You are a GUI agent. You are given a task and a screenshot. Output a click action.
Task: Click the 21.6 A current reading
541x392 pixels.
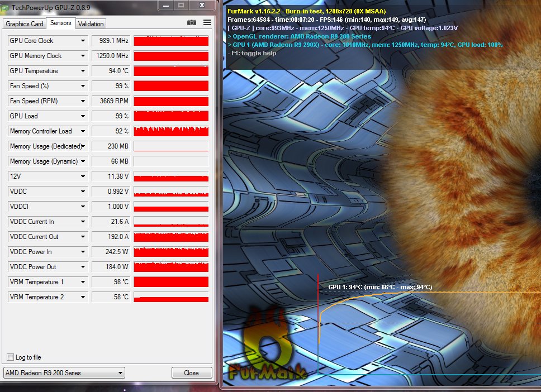[111, 222]
